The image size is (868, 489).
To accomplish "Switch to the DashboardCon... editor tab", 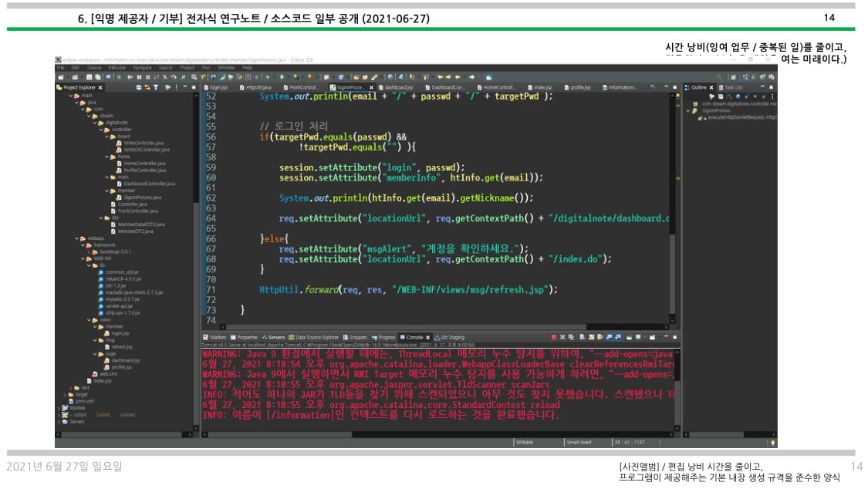I will tap(445, 87).
